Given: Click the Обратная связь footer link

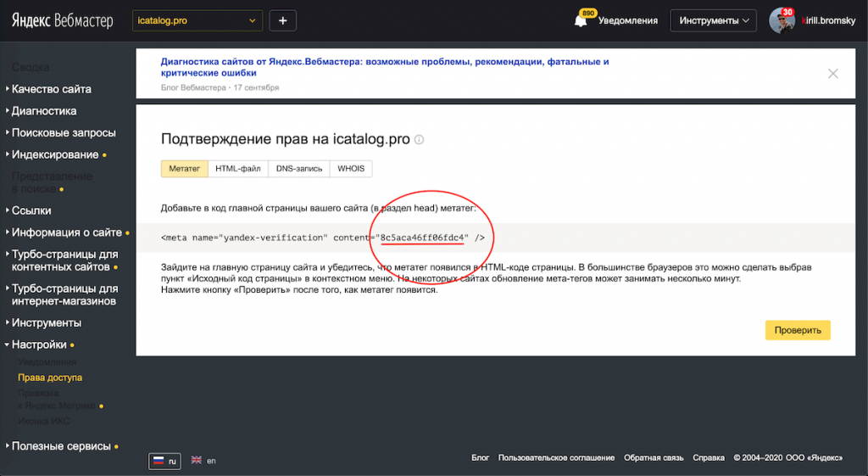Looking at the screenshot, I should click(x=654, y=458).
